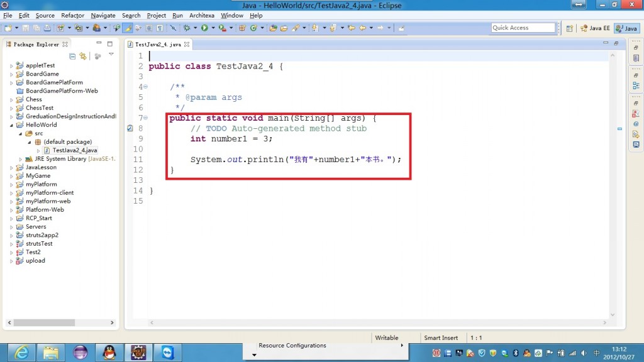Toggle the Mark Occurrences highlighter
Screen dimensions: 644x362
pyautogui.click(x=128, y=28)
